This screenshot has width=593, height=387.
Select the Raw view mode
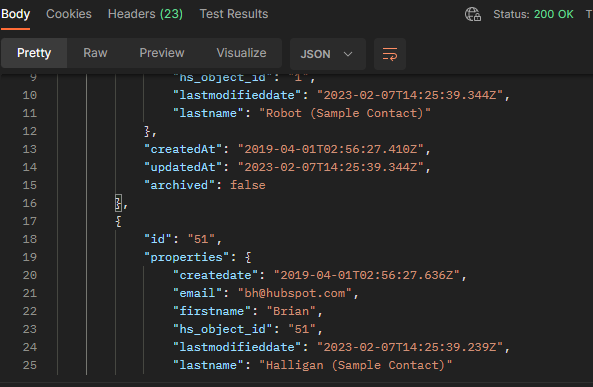tap(95, 53)
